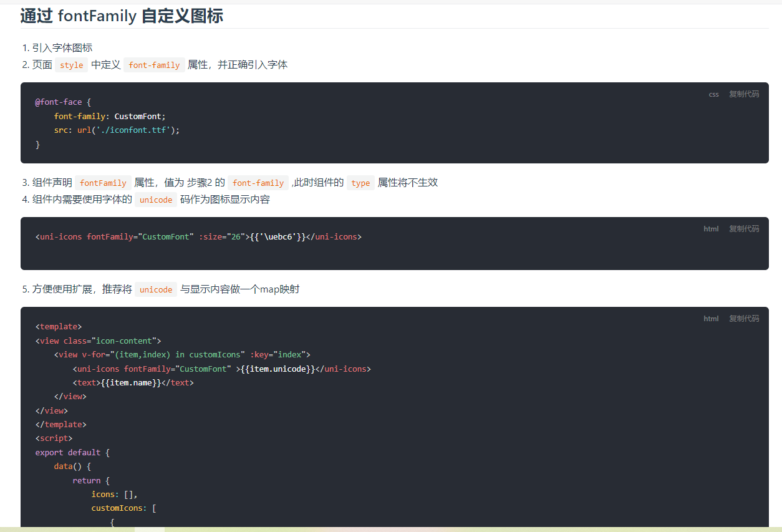Click inline code 'unicode' in step 4

pos(156,200)
